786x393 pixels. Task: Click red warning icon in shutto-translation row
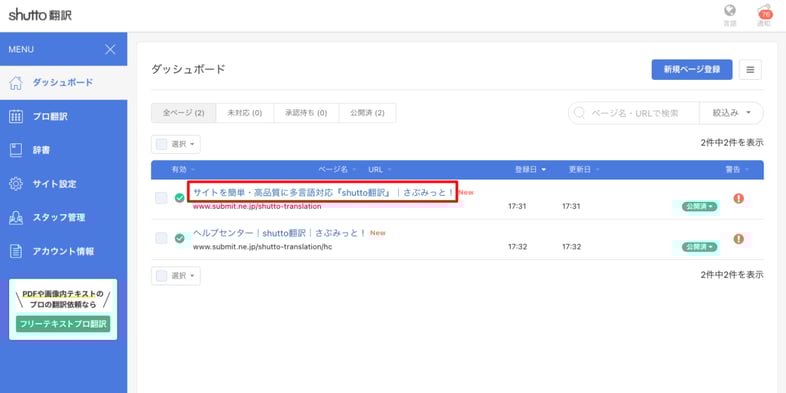[x=738, y=199]
